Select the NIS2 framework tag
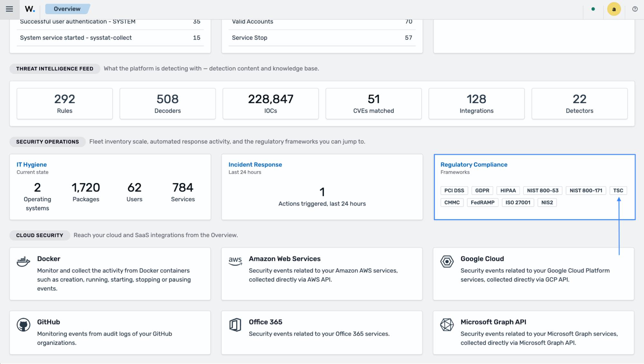This screenshot has height=364, width=644. pos(547,203)
